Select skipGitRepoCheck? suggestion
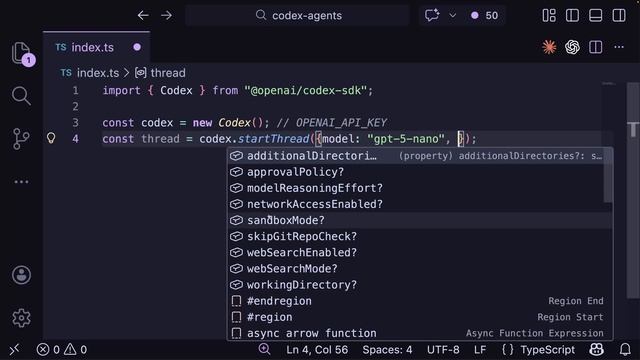640x360 pixels. 420,236
